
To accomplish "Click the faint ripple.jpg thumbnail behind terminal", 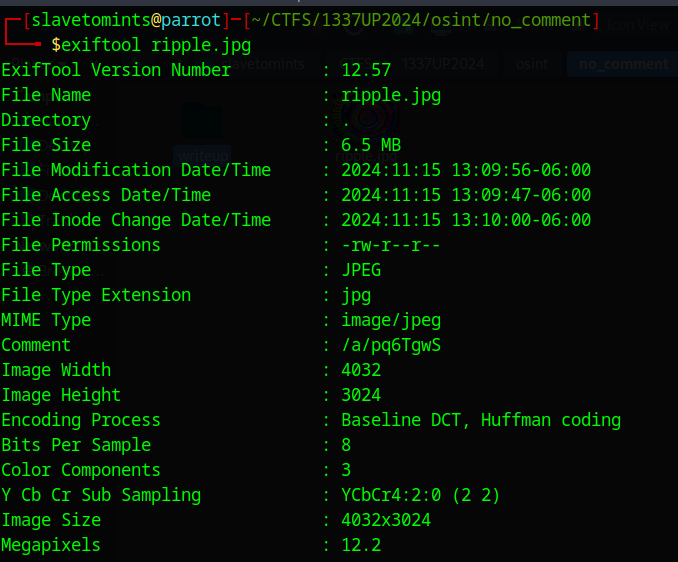I will pyautogui.click(x=367, y=117).
